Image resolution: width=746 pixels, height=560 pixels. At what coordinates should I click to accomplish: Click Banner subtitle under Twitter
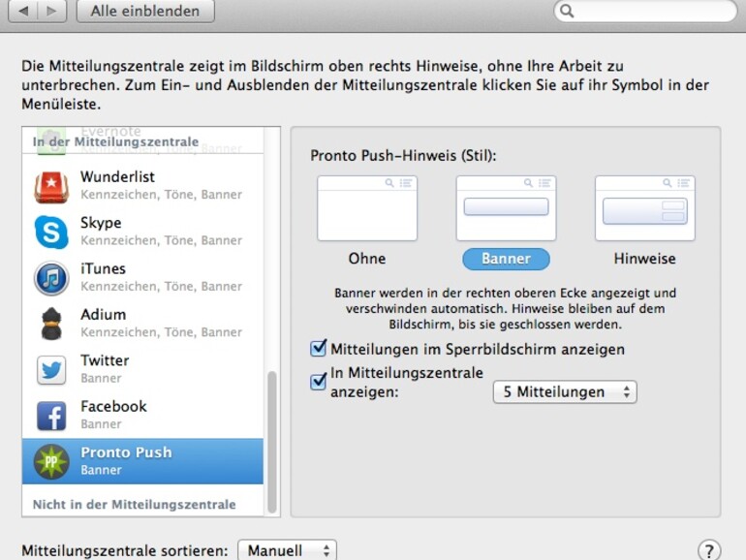[101, 378]
